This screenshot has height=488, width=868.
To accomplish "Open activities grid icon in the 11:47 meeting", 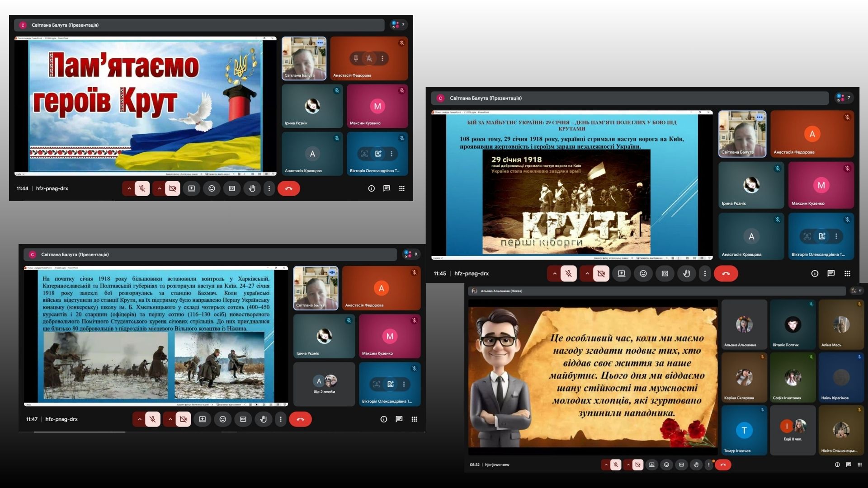I will tap(414, 419).
